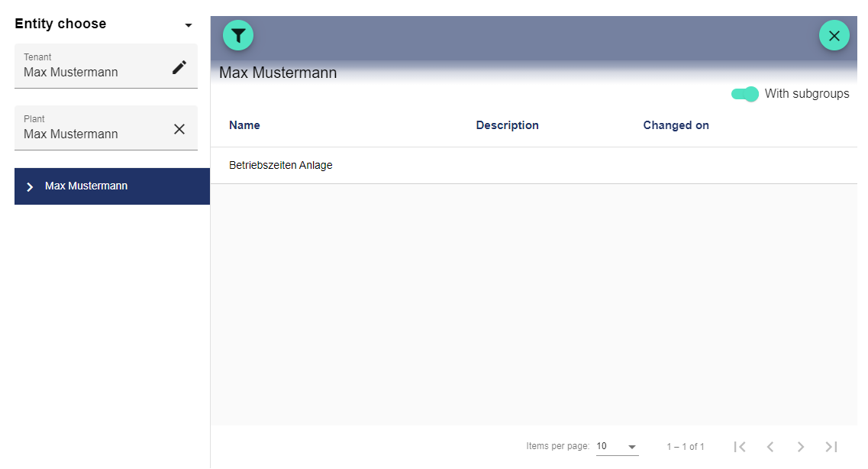Jump to the last page
The width and height of the screenshot is (868, 469).
(831, 447)
